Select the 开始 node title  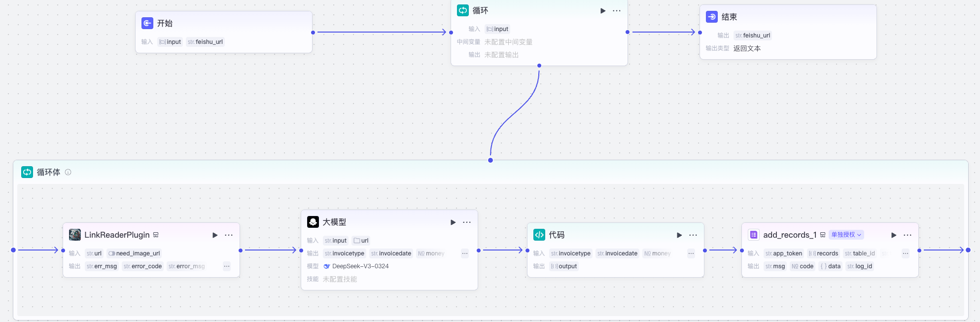165,23
